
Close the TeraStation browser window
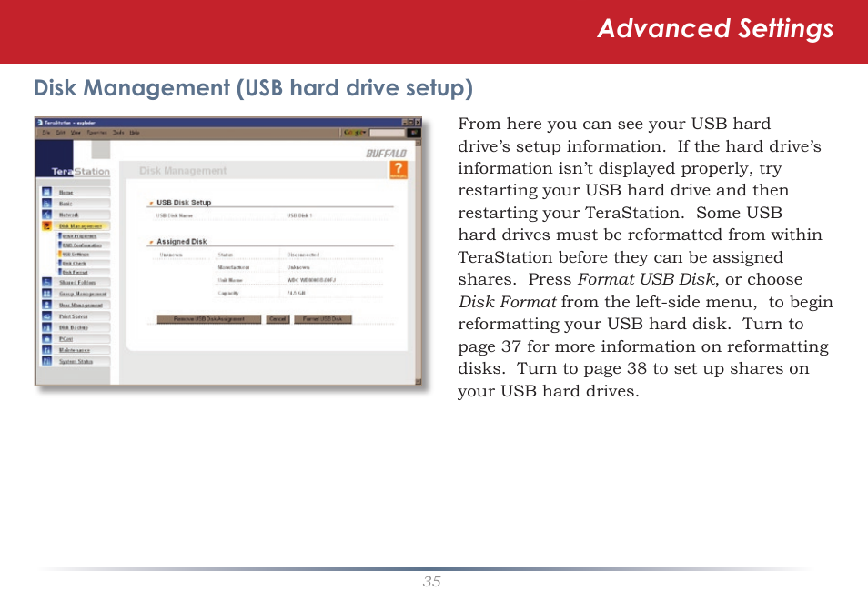(x=418, y=123)
